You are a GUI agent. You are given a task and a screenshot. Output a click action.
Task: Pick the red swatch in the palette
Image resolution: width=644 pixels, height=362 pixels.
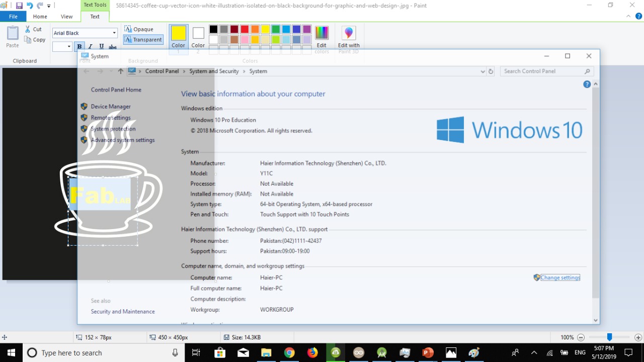245,29
